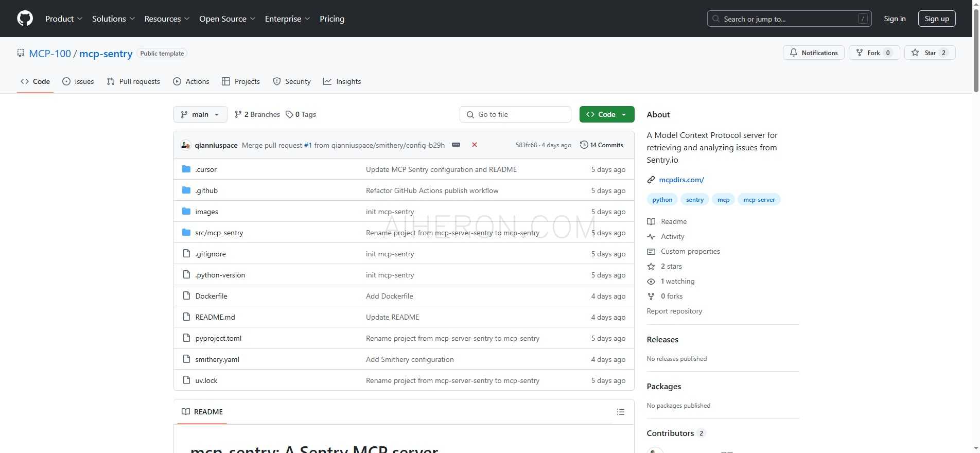The width and height of the screenshot is (980, 453).
Task: Switch to the Issues tab
Action: click(x=78, y=81)
